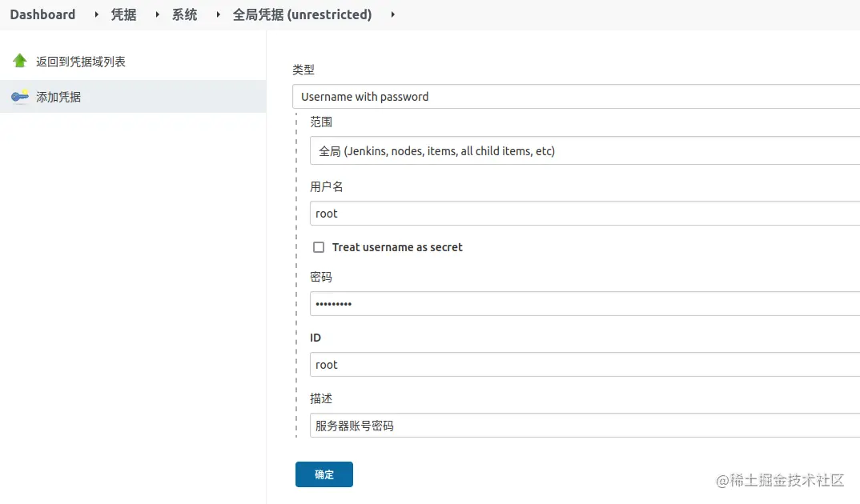Open the 凭据 breadcrumb item
The image size is (860, 504).
tap(123, 14)
